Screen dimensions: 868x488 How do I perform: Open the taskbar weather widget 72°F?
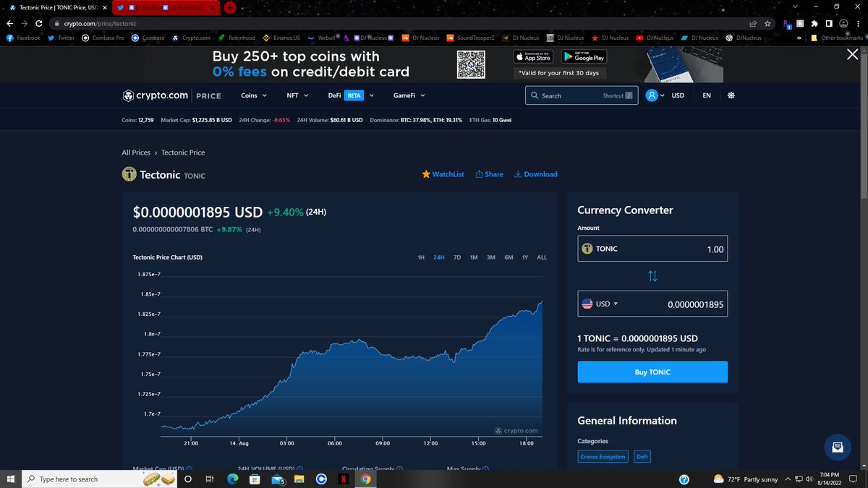[x=745, y=479]
